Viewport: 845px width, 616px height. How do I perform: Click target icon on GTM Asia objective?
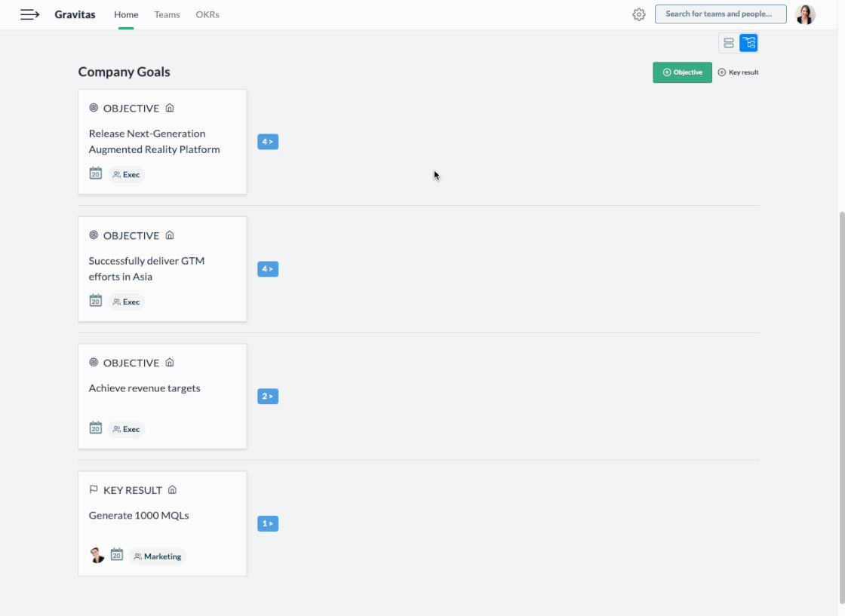[94, 234]
